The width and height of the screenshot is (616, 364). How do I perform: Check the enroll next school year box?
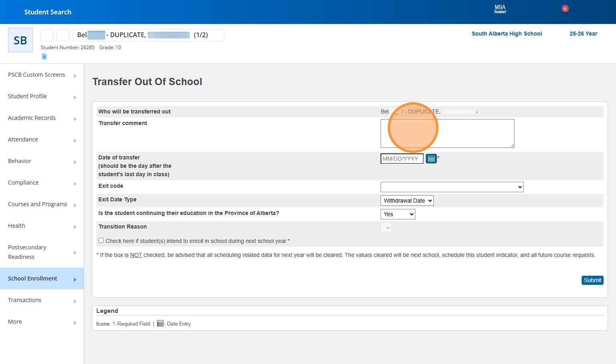coord(101,241)
